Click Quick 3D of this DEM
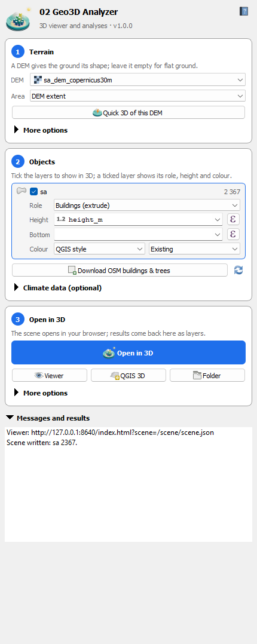 tap(128, 112)
